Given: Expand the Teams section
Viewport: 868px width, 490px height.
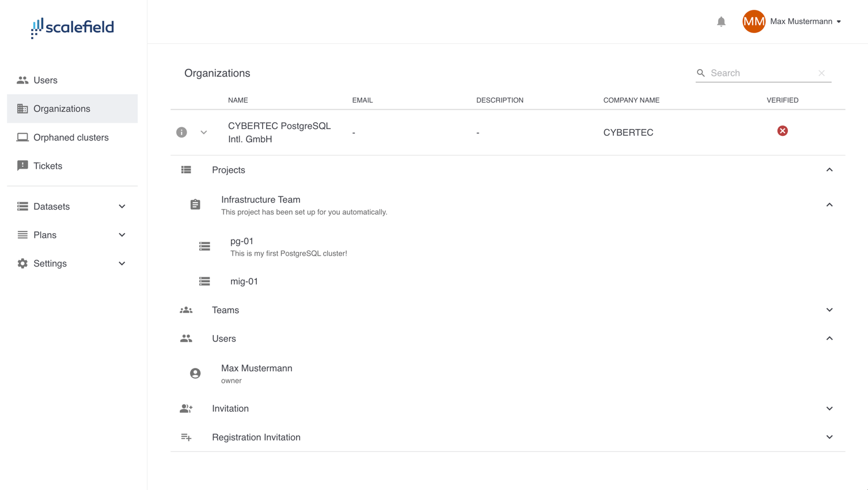Looking at the screenshot, I should [829, 310].
